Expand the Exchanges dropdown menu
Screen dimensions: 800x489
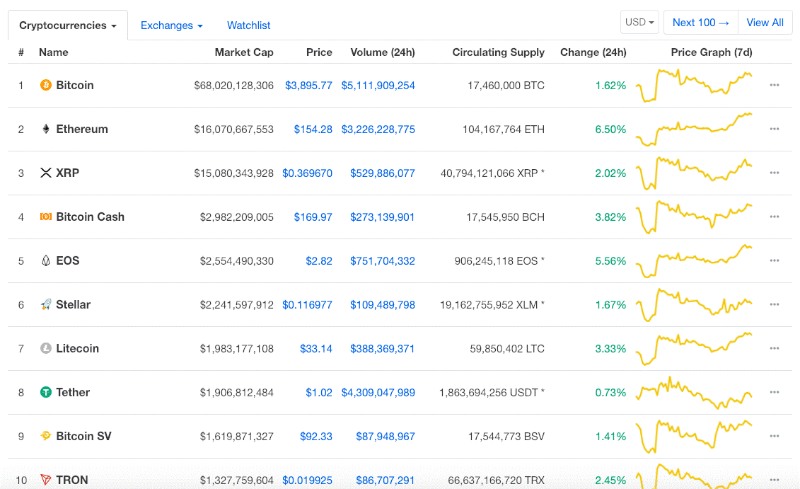pos(171,25)
